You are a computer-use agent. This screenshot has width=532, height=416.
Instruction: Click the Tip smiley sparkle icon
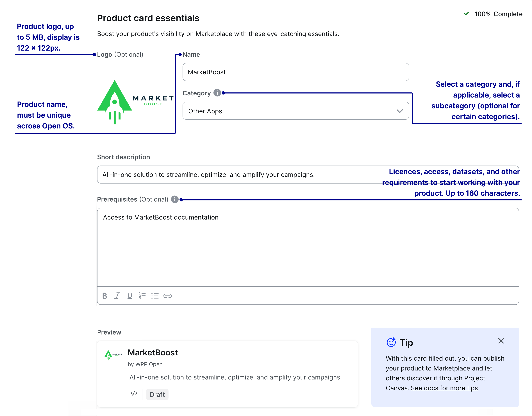[x=392, y=342]
